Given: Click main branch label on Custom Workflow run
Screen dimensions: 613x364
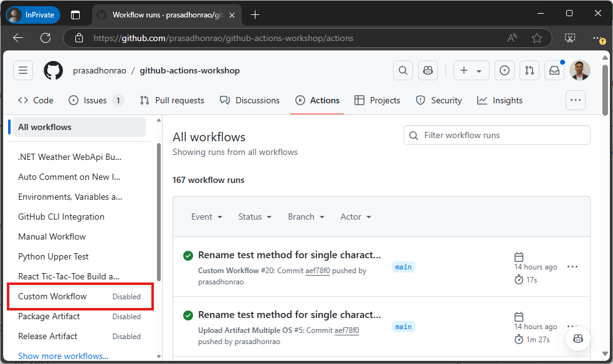Looking at the screenshot, I should [403, 267].
